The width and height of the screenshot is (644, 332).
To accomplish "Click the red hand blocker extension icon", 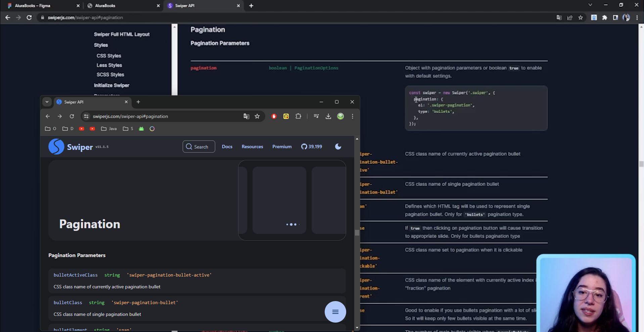I will [x=274, y=116].
